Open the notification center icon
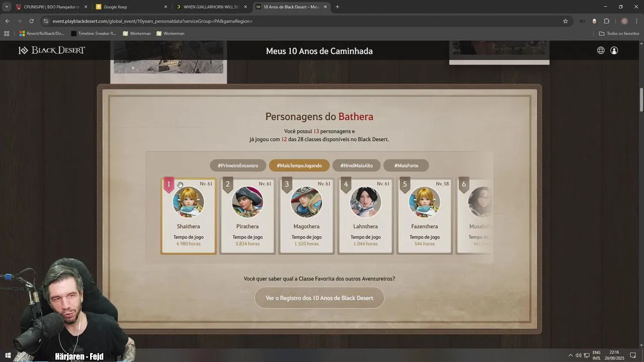Image resolution: width=644 pixels, height=362 pixels. pyautogui.click(x=633, y=355)
